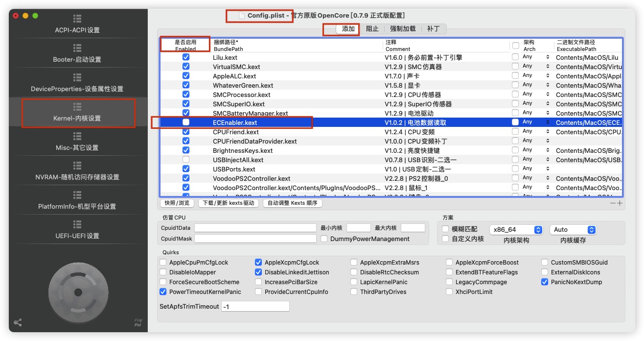The width and height of the screenshot is (644, 341).
Task: Select the SMCBatteryManager.kext row text
Action: point(250,113)
